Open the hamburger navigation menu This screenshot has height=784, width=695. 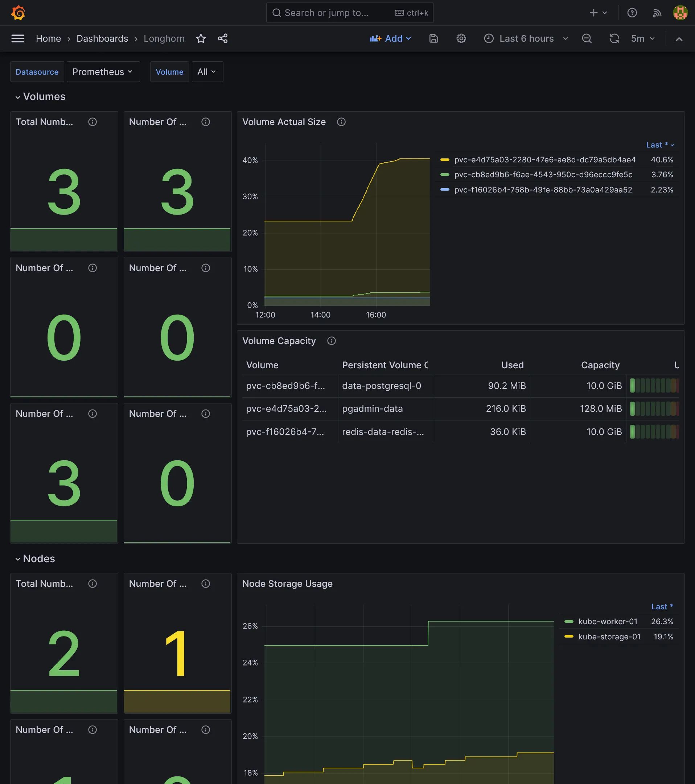click(18, 38)
